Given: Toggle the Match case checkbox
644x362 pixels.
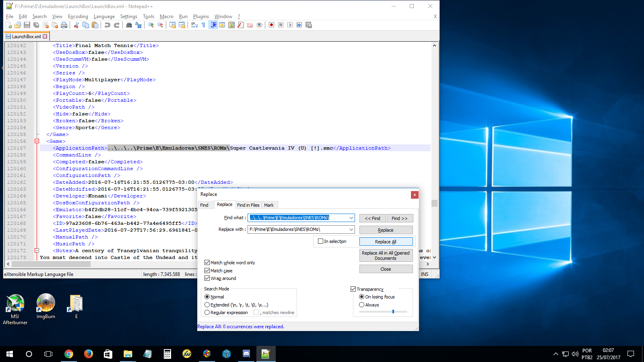Looking at the screenshot, I should pos(207,271).
